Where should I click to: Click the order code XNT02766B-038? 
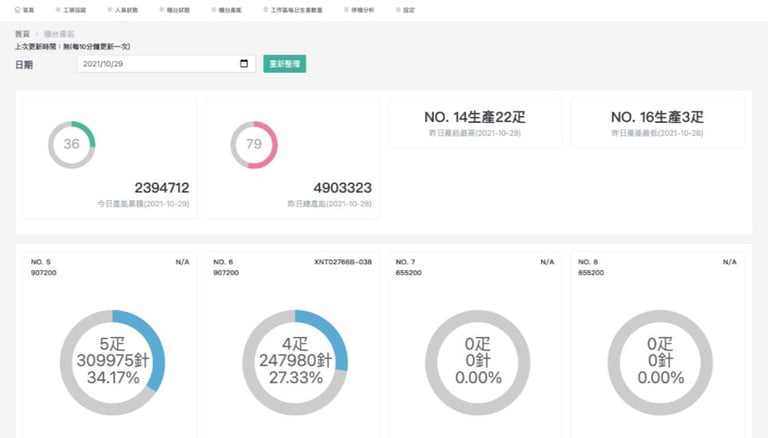coord(343,262)
